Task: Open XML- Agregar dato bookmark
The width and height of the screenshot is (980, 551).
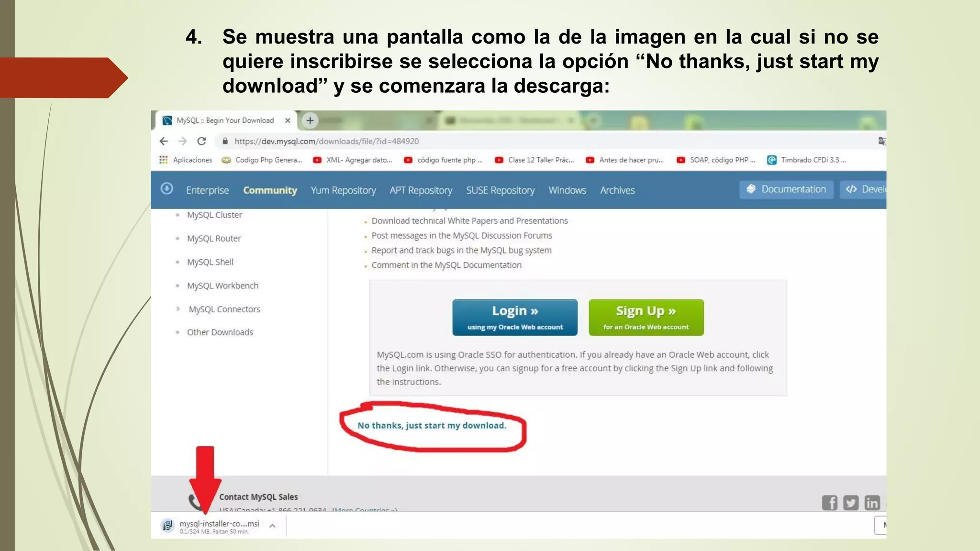Action: coord(352,160)
